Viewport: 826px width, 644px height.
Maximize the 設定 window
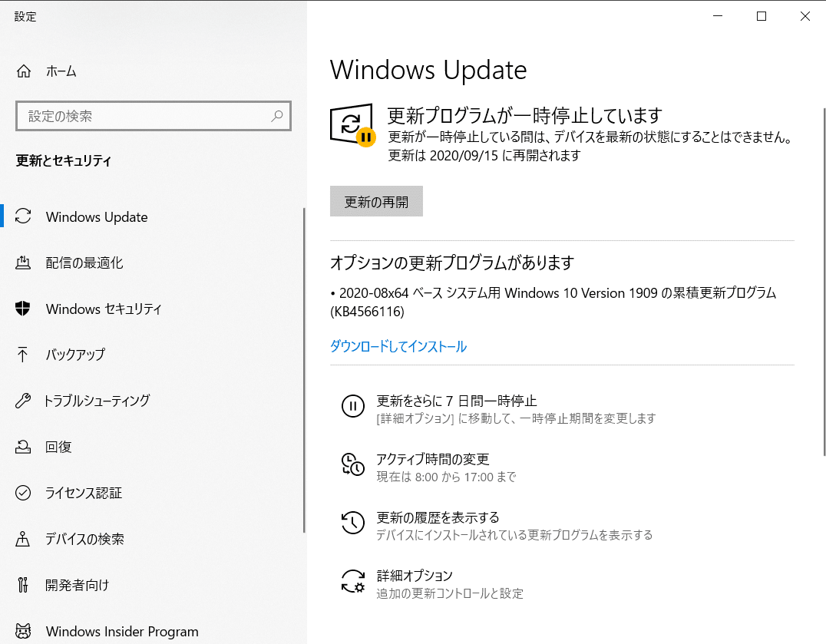[x=762, y=16]
